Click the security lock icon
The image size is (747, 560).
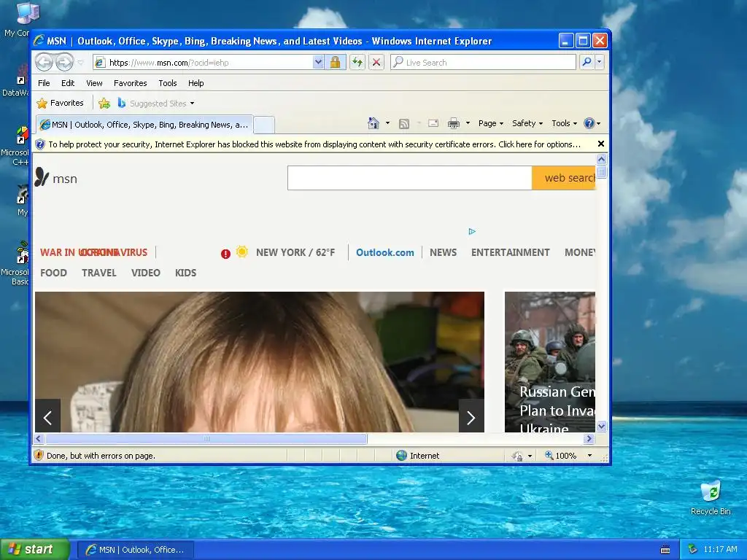336,63
